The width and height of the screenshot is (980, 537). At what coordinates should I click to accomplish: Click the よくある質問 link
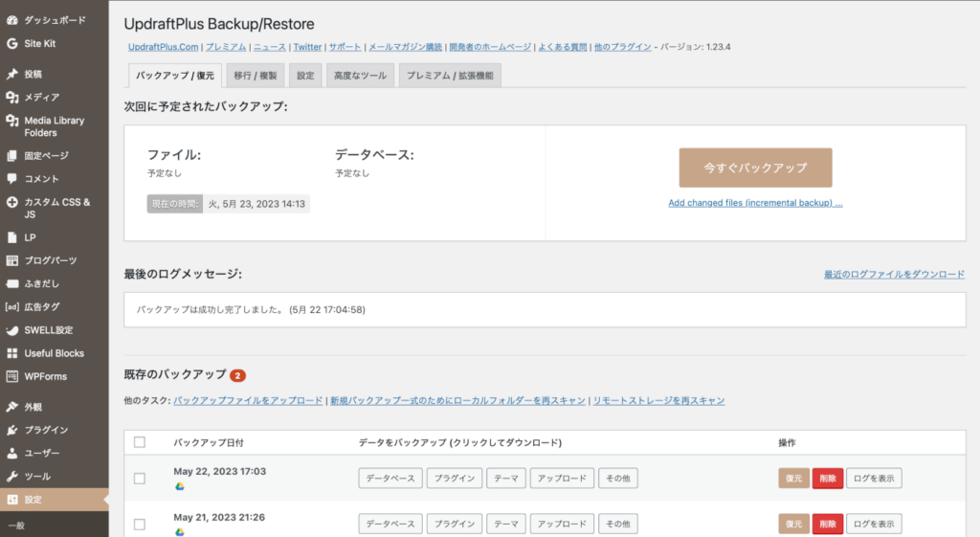563,47
